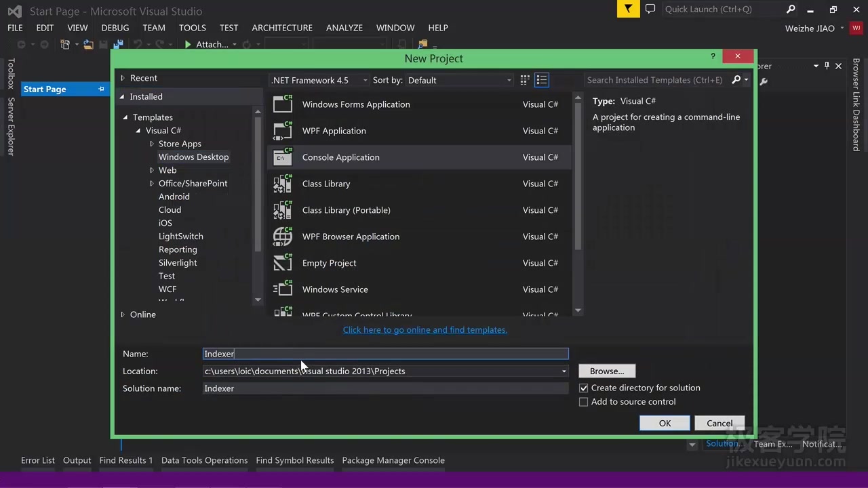
Task: Uncheck Create directory for solution
Action: [x=583, y=388]
